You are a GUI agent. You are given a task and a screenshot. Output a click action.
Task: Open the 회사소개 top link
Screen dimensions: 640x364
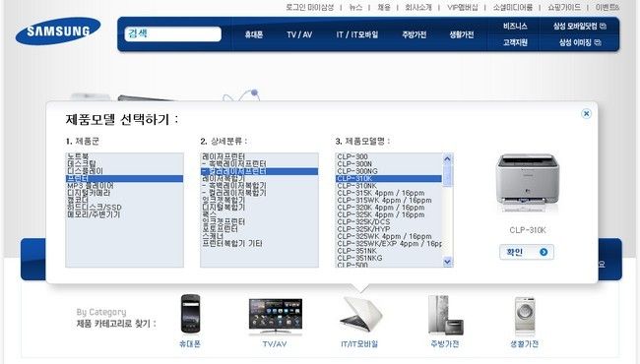coord(418,7)
